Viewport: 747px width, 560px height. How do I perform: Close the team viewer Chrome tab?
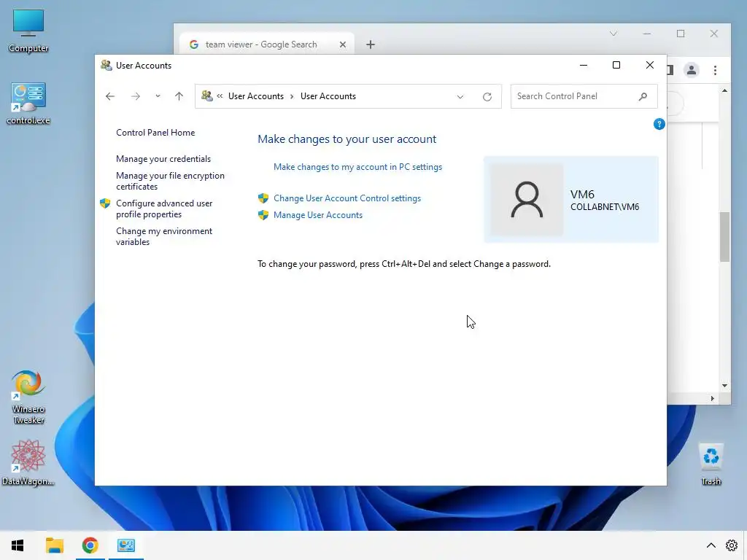(343, 44)
